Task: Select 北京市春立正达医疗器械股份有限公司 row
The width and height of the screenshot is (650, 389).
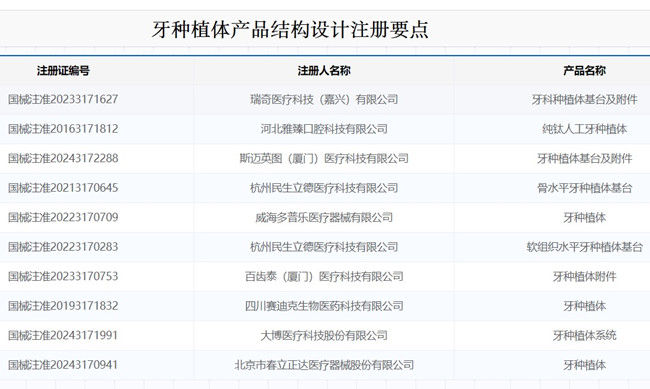Action: [x=324, y=365]
